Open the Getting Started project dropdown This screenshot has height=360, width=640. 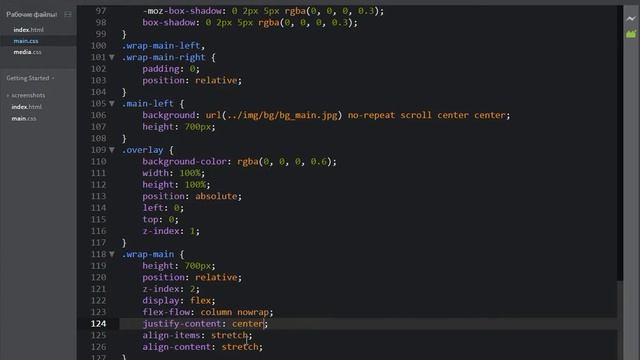point(30,78)
